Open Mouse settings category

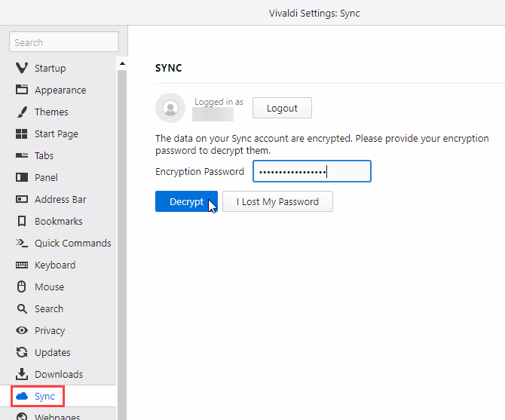58,287
